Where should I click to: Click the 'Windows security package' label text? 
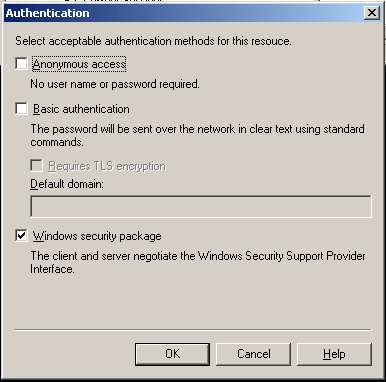pyautogui.click(x=97, y=236)
